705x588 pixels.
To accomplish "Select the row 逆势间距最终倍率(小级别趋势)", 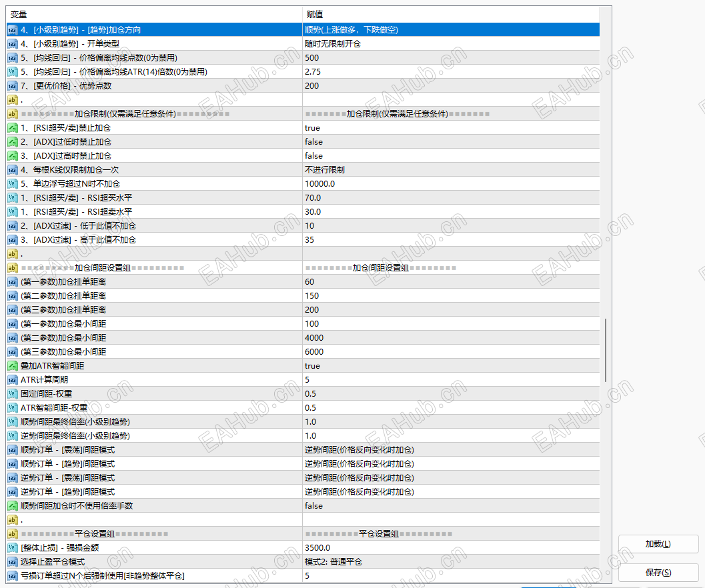I will [303, 435].
